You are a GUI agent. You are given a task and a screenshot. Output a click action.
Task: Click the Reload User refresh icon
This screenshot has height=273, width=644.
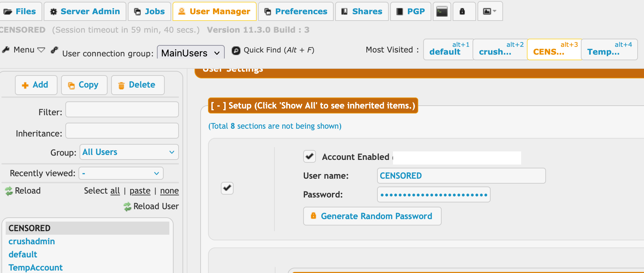tap(127, 207)
